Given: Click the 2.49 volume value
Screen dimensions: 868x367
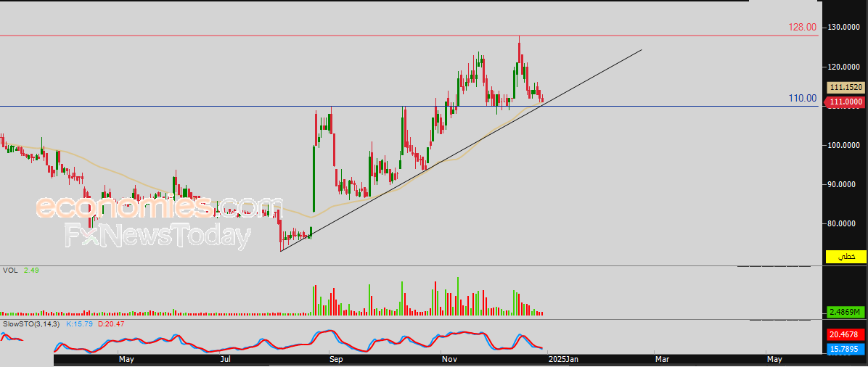Looking at the screenshot, I should (x=30, y=271).
